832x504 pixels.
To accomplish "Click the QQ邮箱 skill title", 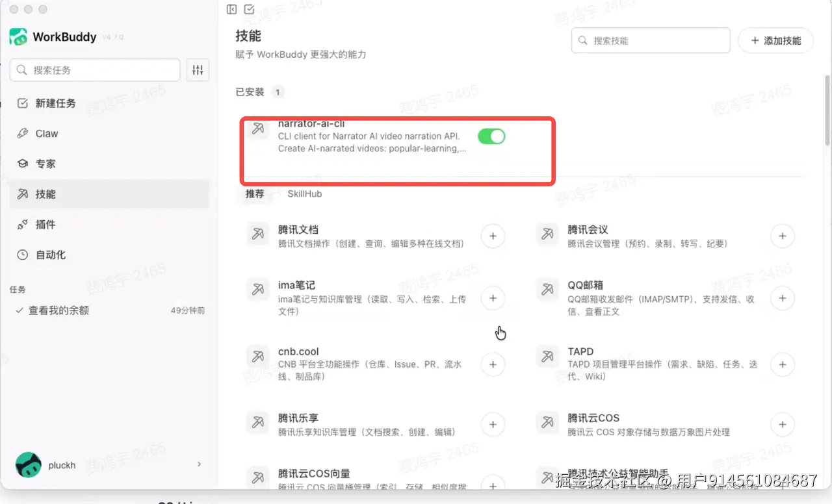I will [x=585, y=284].
